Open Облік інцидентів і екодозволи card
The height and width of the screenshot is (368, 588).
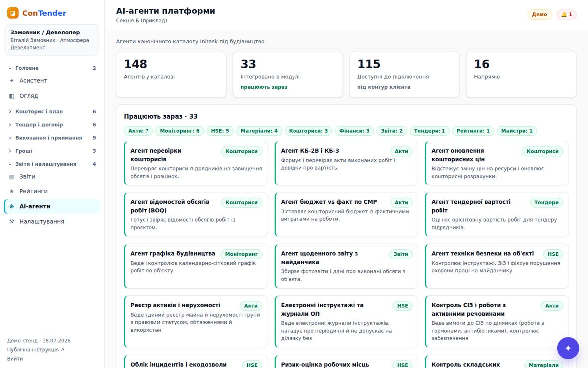196,362
